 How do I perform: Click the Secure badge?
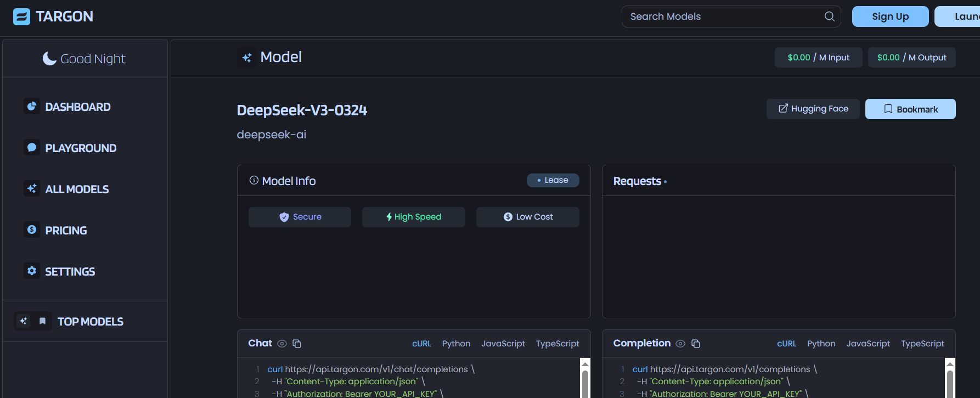pos(300,217)
